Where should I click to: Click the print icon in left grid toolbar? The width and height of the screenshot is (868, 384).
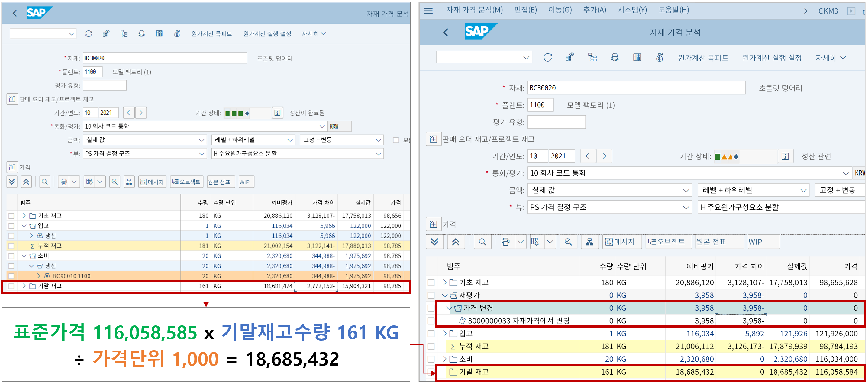tap(64, 182)
